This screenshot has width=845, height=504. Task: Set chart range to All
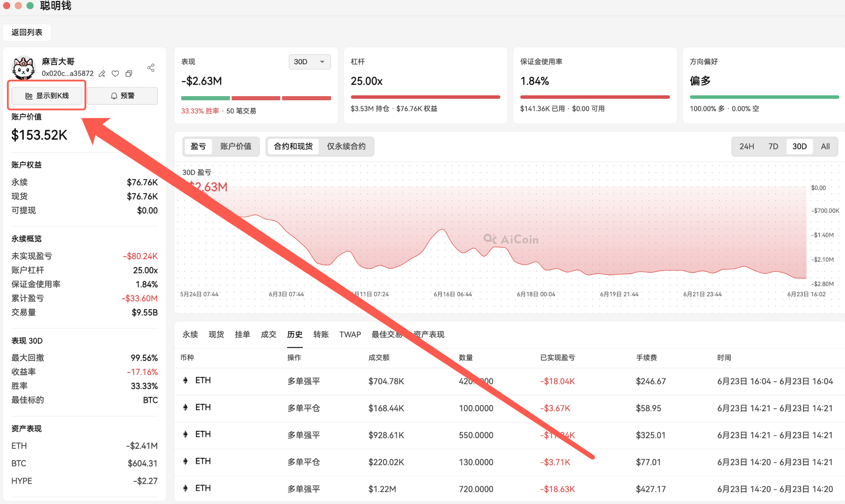tap(825, 146)
